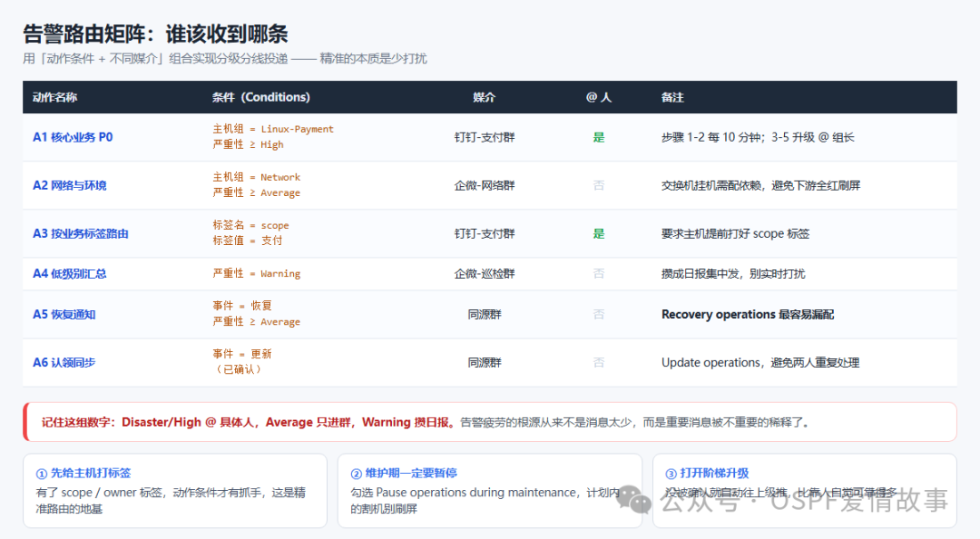The height and width of the screenshot is (539, 980).
Task: Click the green "是" in the A1 row
Action: pos(599,138)
